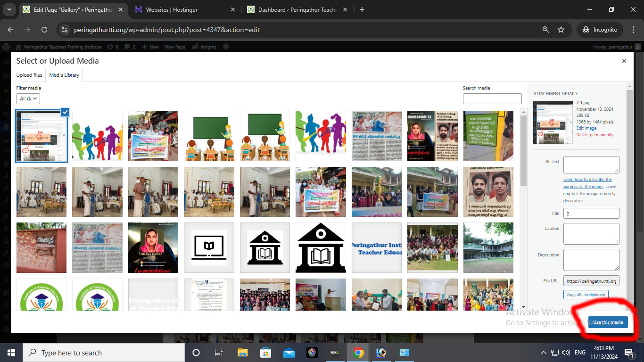
Task: Open Windows Start menu
Action: click(11, 353)
